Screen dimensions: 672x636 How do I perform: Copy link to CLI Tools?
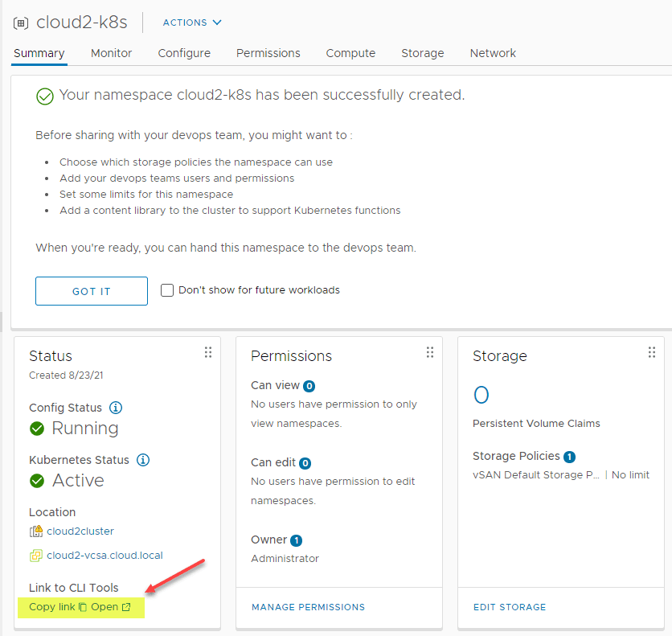pyautogui.click(x=57, y=607)
